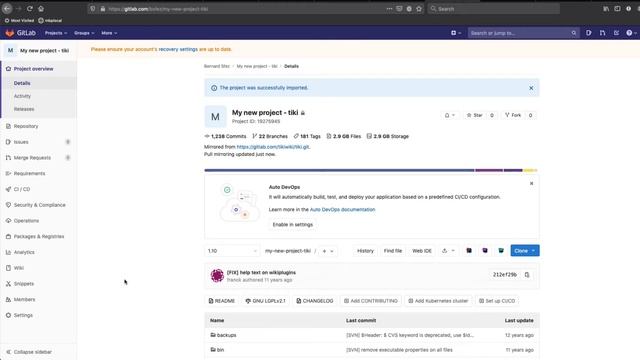The width and height of the screenshot is (640, 360).
Task: Open the mirrored tiki.git repository link
Action: (273, 147)
